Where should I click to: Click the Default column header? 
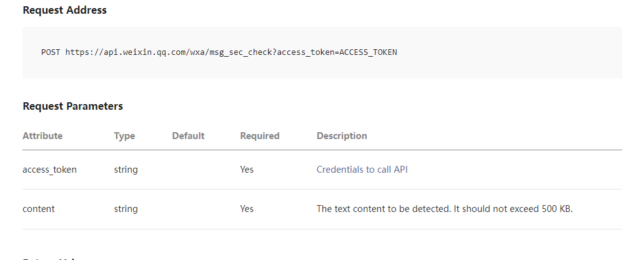(188, 136)
